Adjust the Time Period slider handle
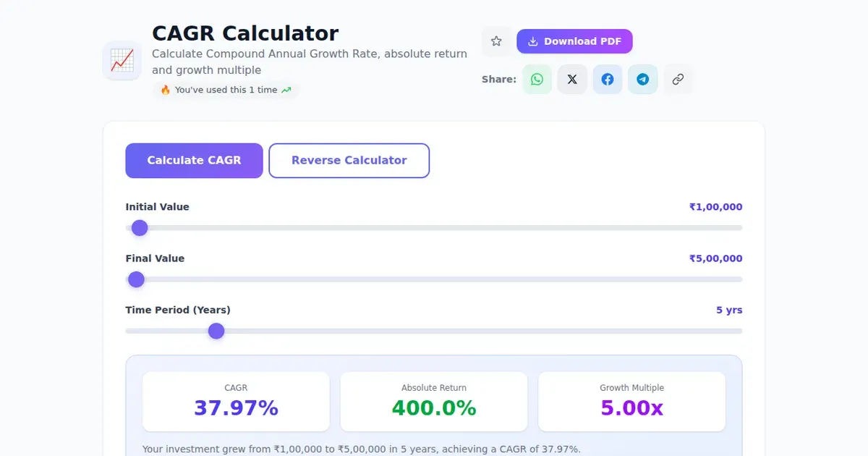The image size is (868, 456). tap(216, 331)
